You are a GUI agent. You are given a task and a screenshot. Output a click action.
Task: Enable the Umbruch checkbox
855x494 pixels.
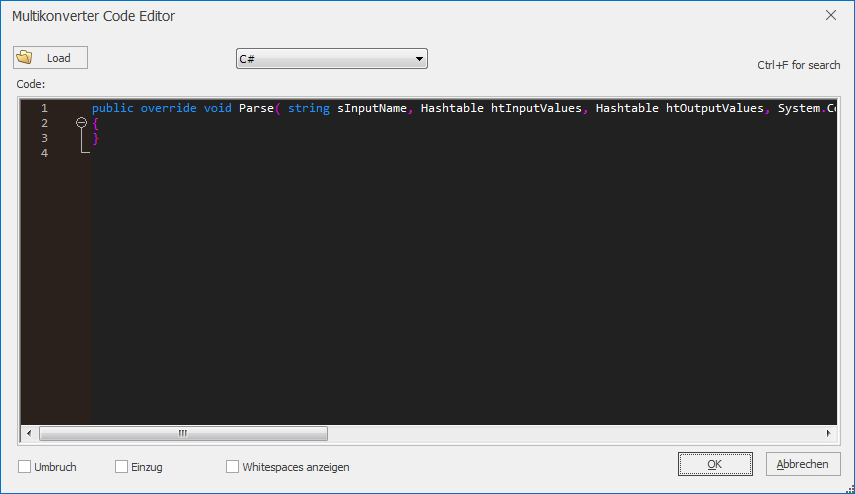(x=25, y=467)
